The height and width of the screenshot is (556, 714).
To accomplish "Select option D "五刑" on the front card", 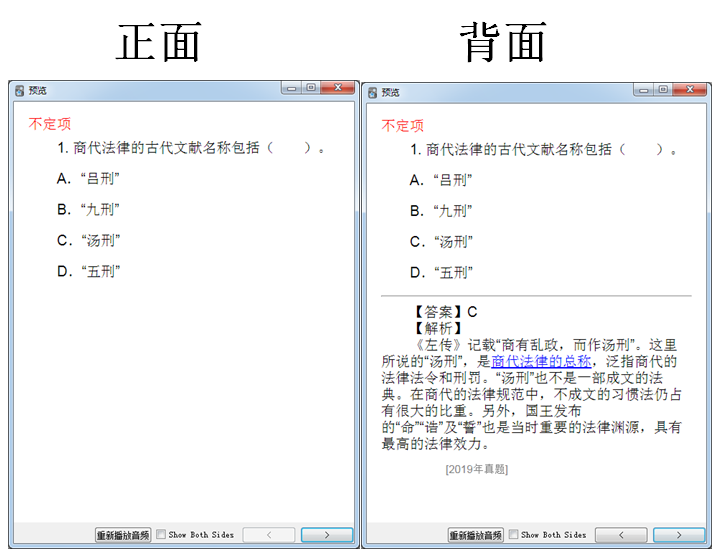I will tap(88, 271).
